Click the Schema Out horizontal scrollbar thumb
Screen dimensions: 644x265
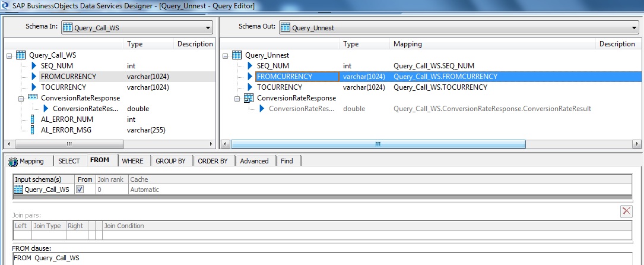pos(378,144)
